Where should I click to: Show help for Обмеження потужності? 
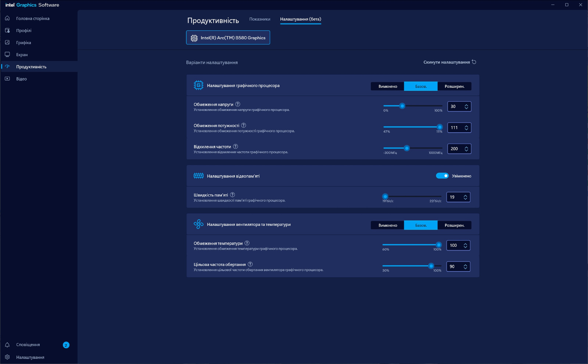[x=244, y=125]
